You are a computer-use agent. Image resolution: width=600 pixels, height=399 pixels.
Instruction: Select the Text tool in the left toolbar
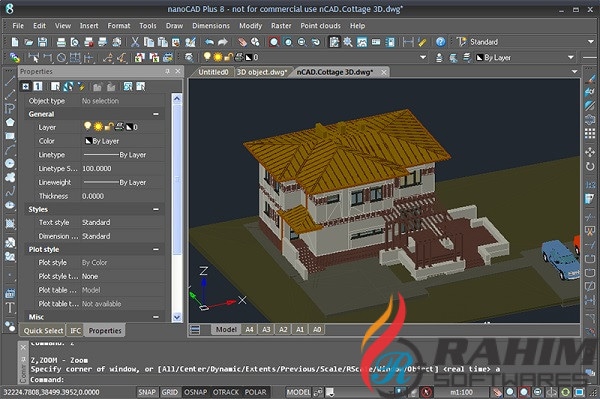coord(10,308)
